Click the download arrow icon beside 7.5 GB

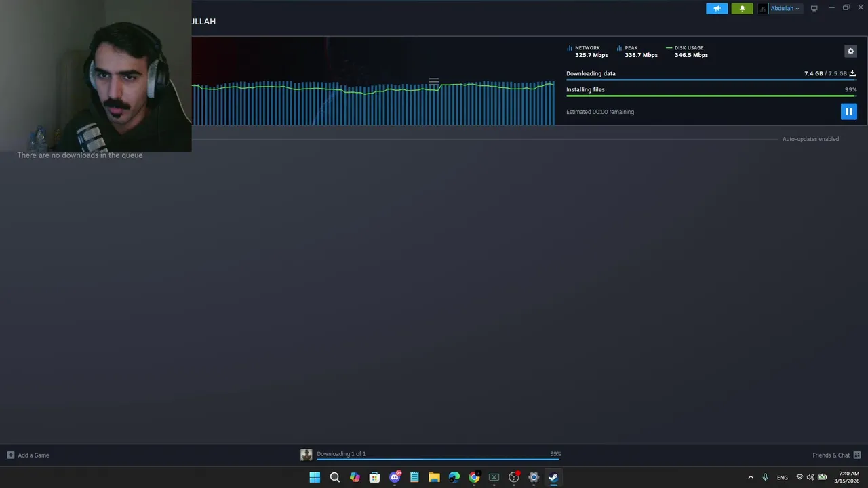click(x=852, y=73)
